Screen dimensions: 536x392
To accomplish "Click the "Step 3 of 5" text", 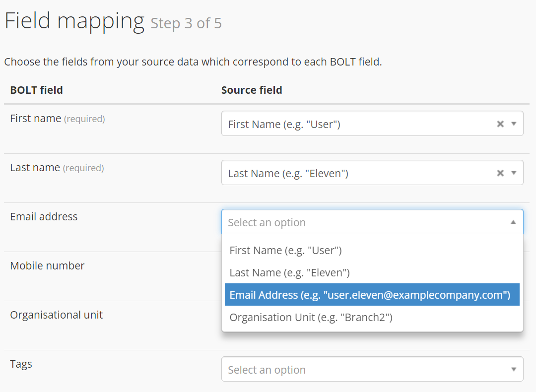I will click(x=186, y=23).
